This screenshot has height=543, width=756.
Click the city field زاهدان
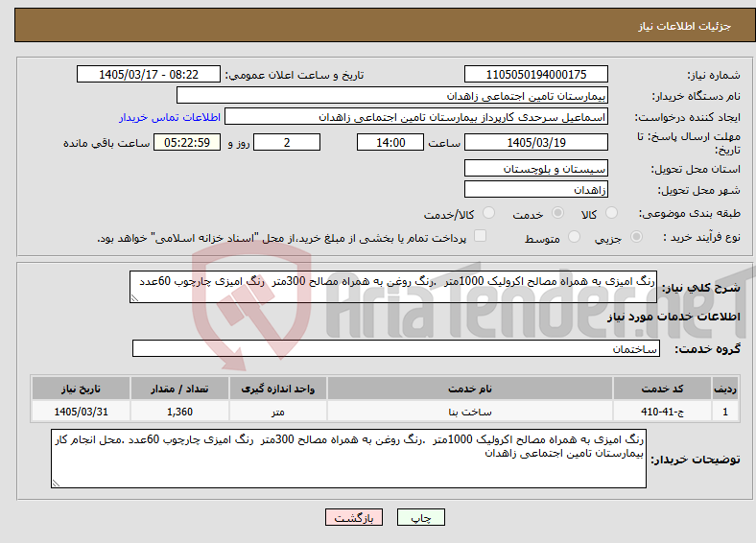535,189
